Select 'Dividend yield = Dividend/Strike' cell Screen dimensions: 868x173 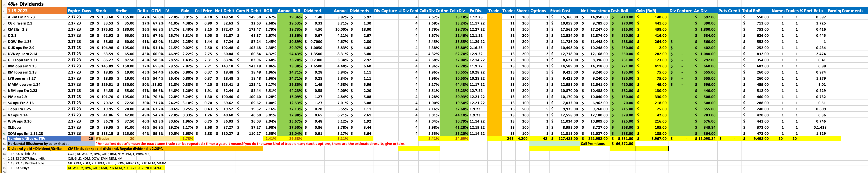pos(37,149)
